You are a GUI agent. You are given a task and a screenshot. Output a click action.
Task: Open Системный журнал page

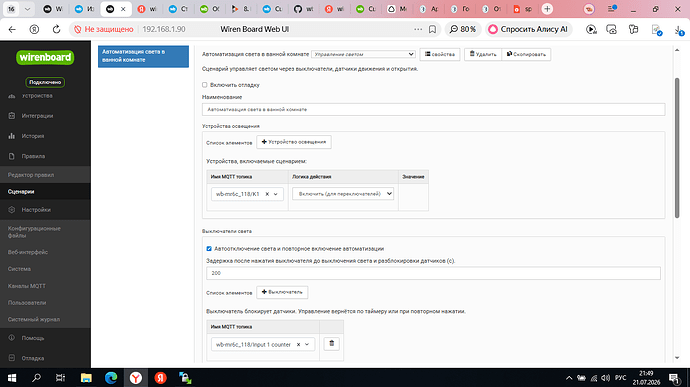33,320
